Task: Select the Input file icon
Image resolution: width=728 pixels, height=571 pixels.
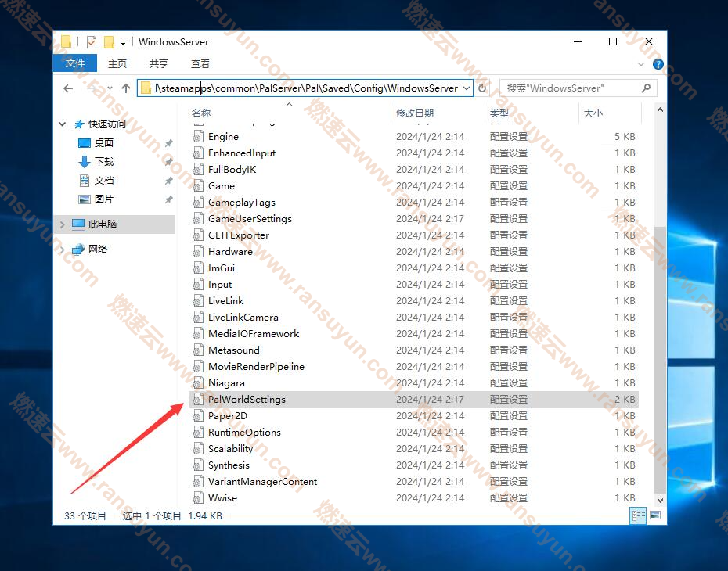Action: pyautogui.click(x=198, y=285)
